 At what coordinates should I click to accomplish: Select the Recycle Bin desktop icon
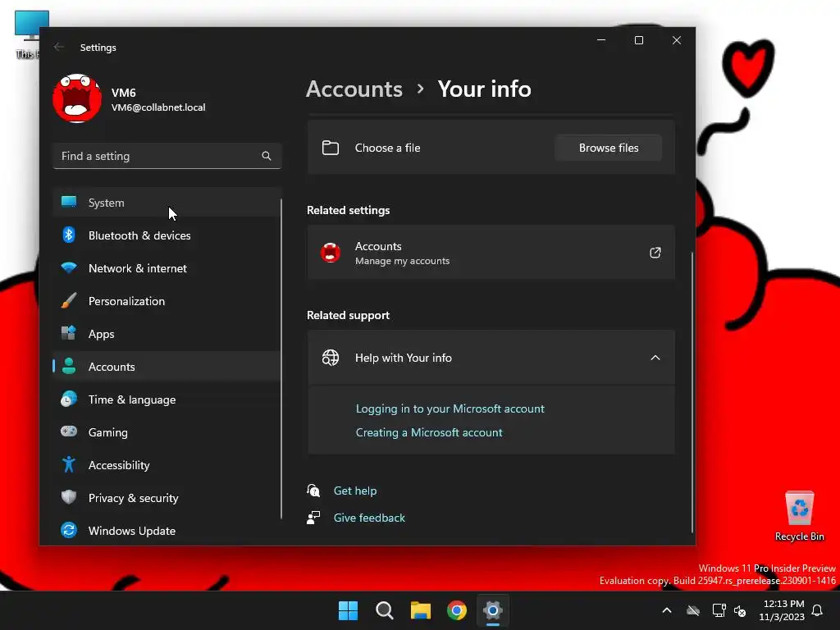point(799,517)
